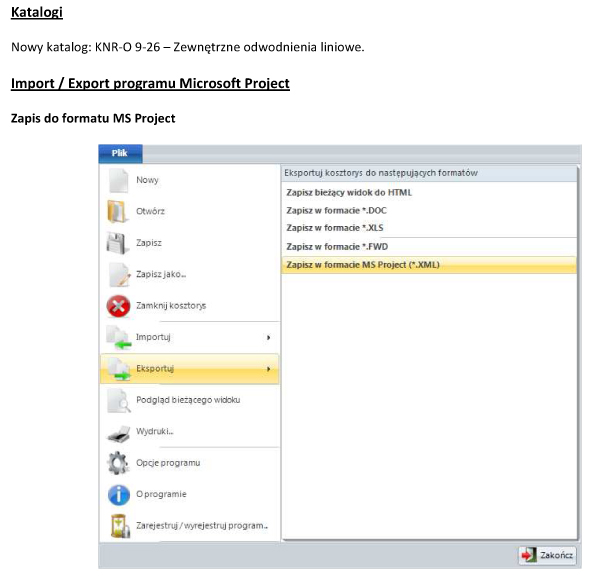Open Opcje programu menu entry

click(x=190, y=463)
